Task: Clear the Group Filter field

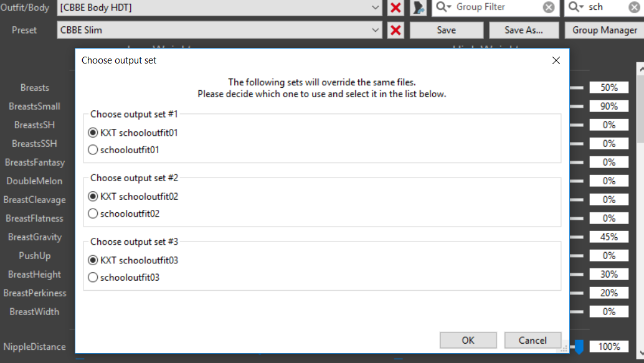Action: pos(549,7)
